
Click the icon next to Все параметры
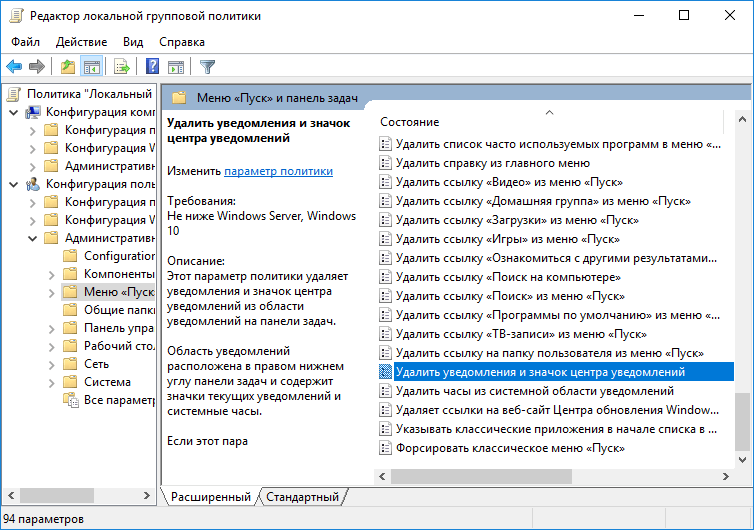(x=71, y=400)
